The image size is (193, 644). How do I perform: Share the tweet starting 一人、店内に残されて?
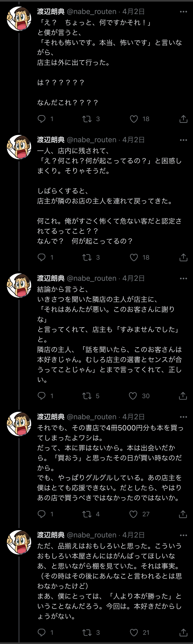[x=183, y=257]
